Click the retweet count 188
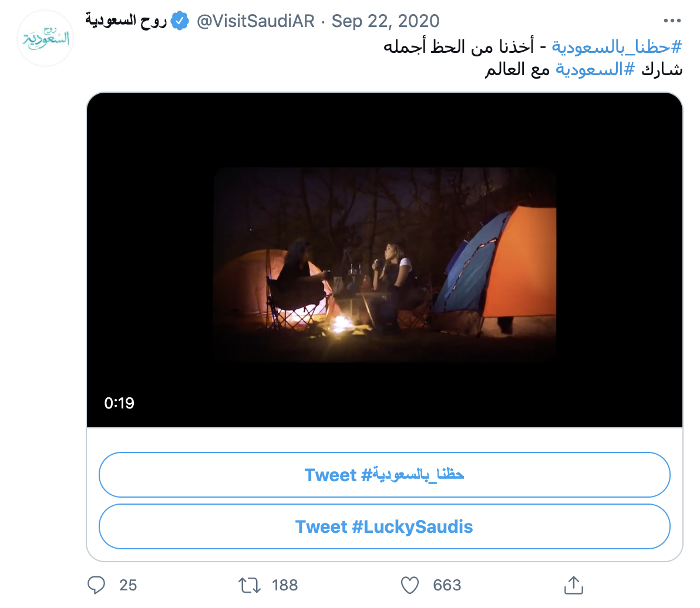Image resolution: width=700 pixels, height=608 pixels. (285, 585)
